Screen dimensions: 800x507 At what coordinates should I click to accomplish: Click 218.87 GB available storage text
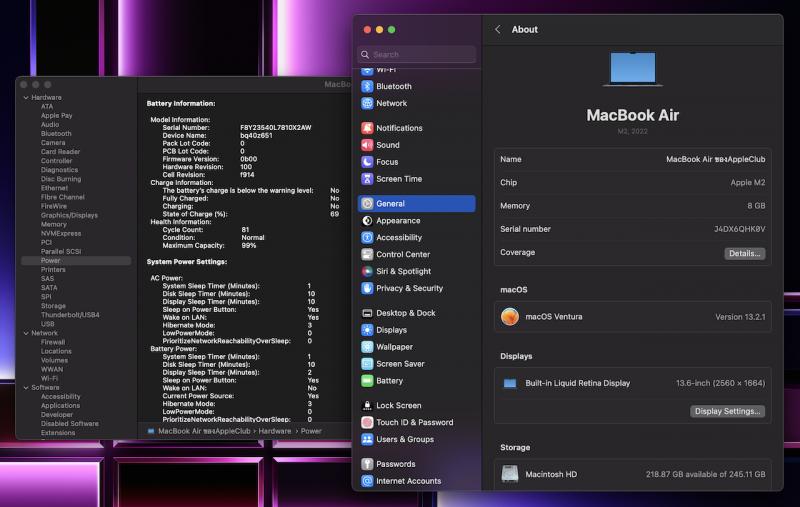(x=706, y=474)
